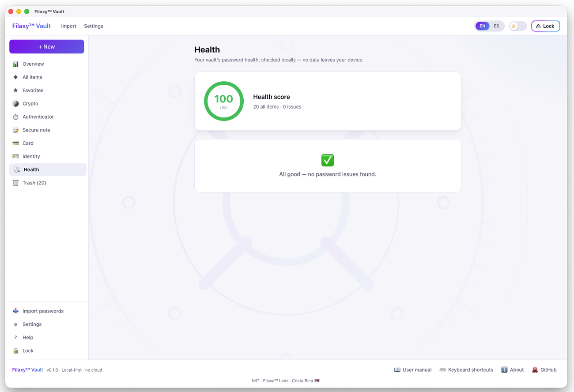
Task: Click the Crypto coin icon
Action: click(15, 104)
